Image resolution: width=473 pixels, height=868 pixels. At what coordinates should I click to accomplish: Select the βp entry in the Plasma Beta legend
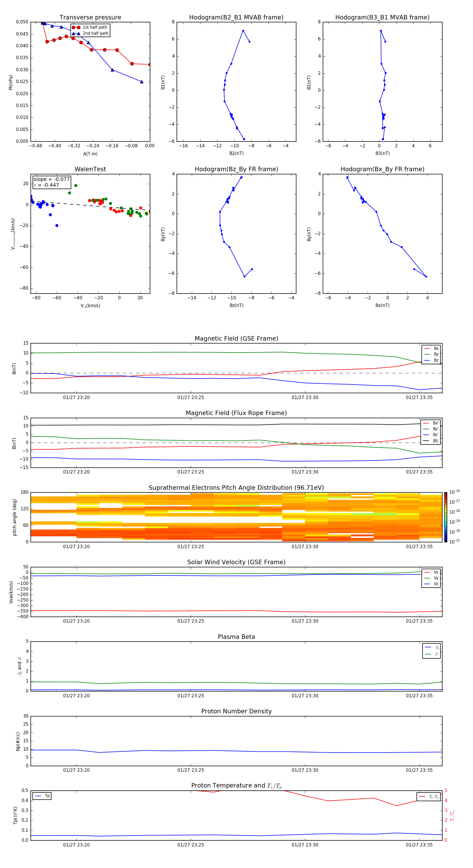[x=431, y=647]
